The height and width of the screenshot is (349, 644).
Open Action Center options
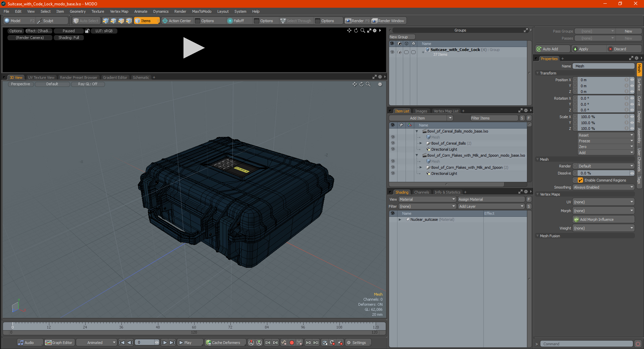[177, 21]
